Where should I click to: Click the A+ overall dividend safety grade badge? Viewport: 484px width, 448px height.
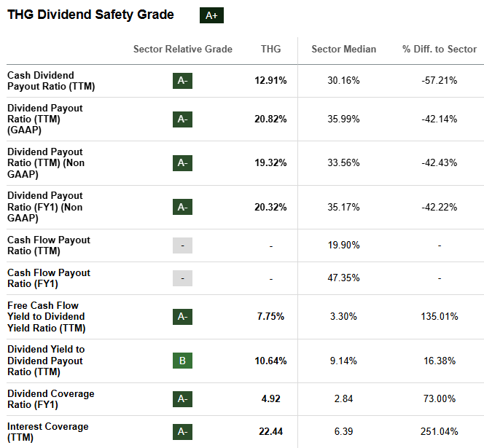pyautogui.click(x=211, y=15)
